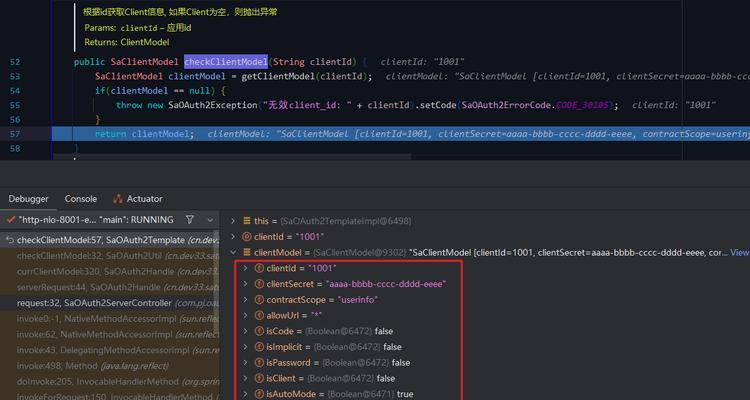Expand the clientId field under clientModel
Screen dimensions: 750x400
(x=245, y=268)
